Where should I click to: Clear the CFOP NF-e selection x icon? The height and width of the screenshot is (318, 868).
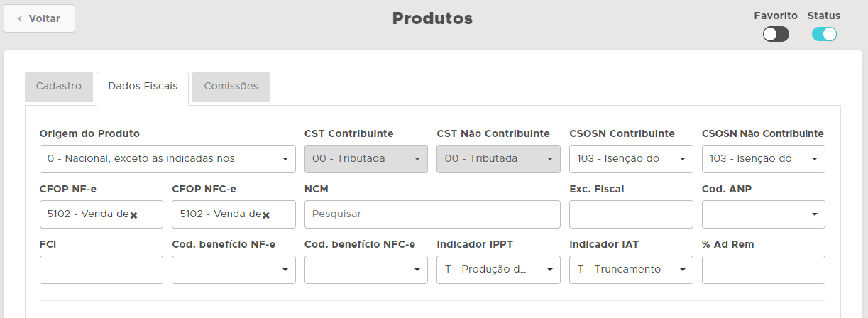(134, 215)
